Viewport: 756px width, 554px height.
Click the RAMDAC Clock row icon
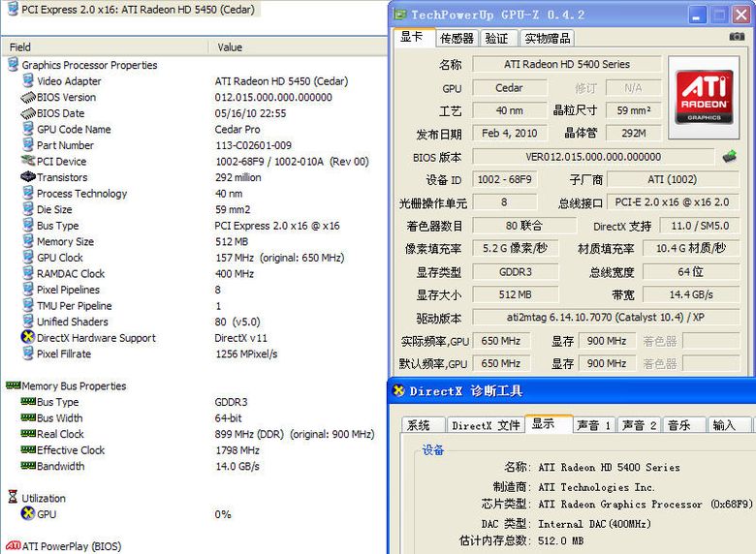(x=28, y=273)
